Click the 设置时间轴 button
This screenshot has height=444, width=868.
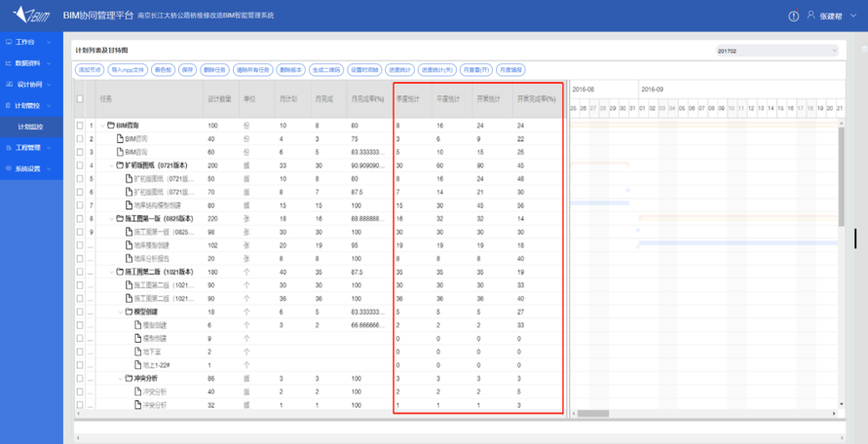[x=363, y=70]
